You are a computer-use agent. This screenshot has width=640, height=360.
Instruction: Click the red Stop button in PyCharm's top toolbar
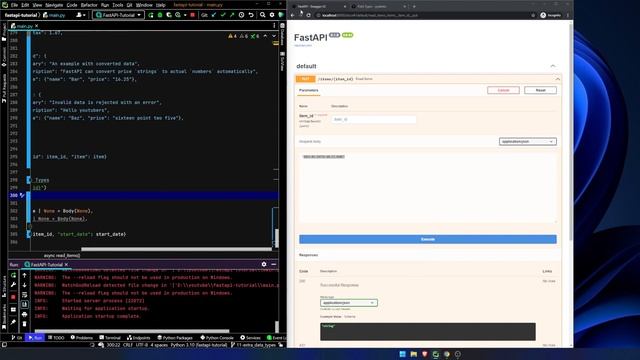[193, 15]
